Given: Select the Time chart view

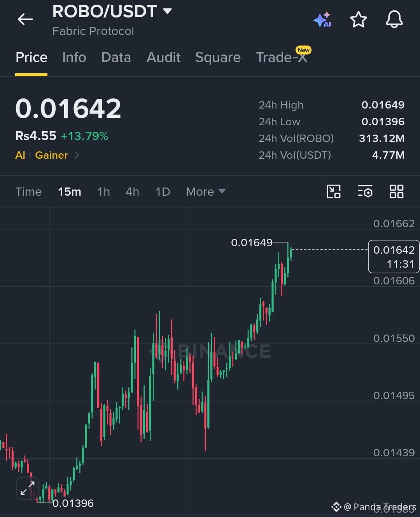Looking at the screenshot, I should [x=28, y=191].
